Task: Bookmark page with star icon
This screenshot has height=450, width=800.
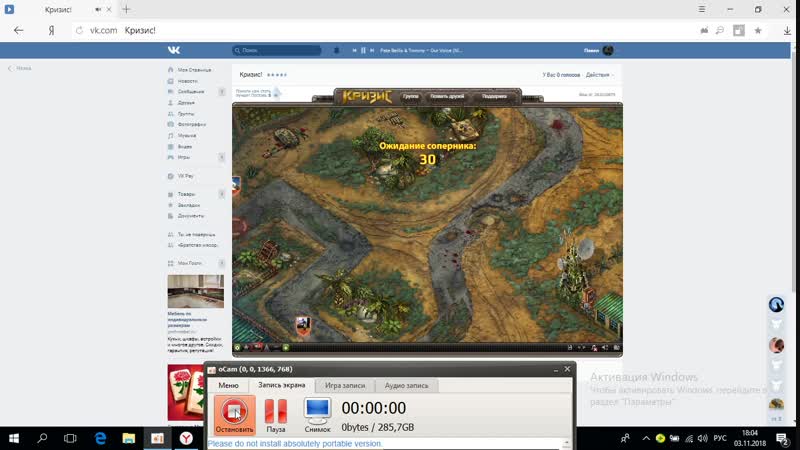Action: (758, 31)
